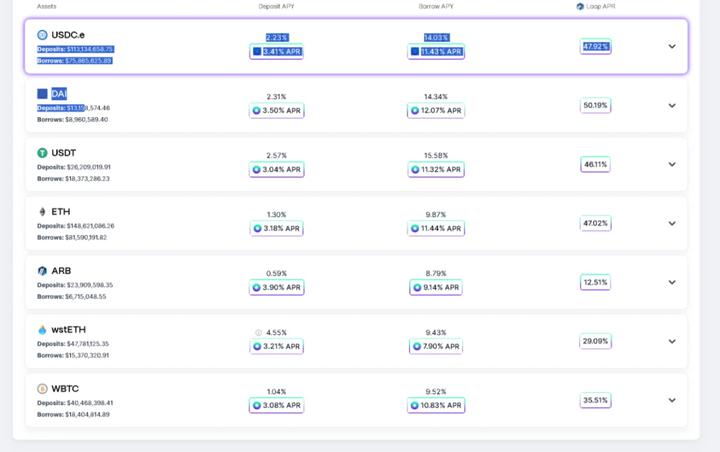Click the USDC.e token icon
The width and height of the screenshot is (720, 452).
[x=42, y=35]
